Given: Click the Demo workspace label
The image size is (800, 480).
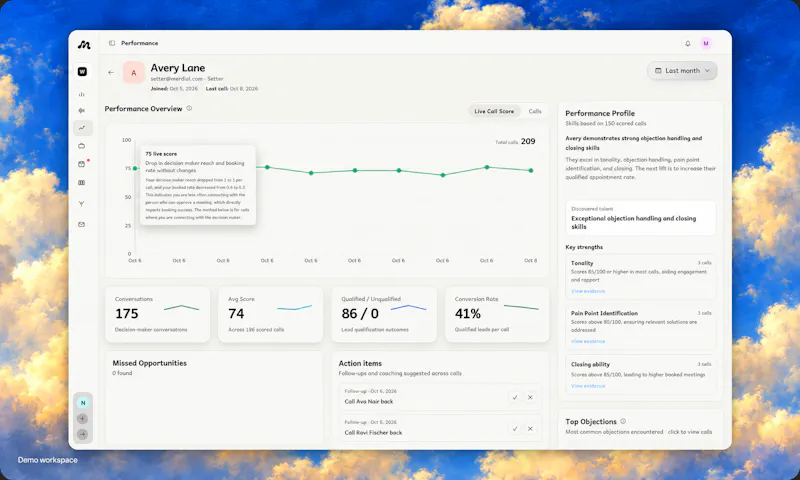Looking at the screenshot, I should click(47, 460).
